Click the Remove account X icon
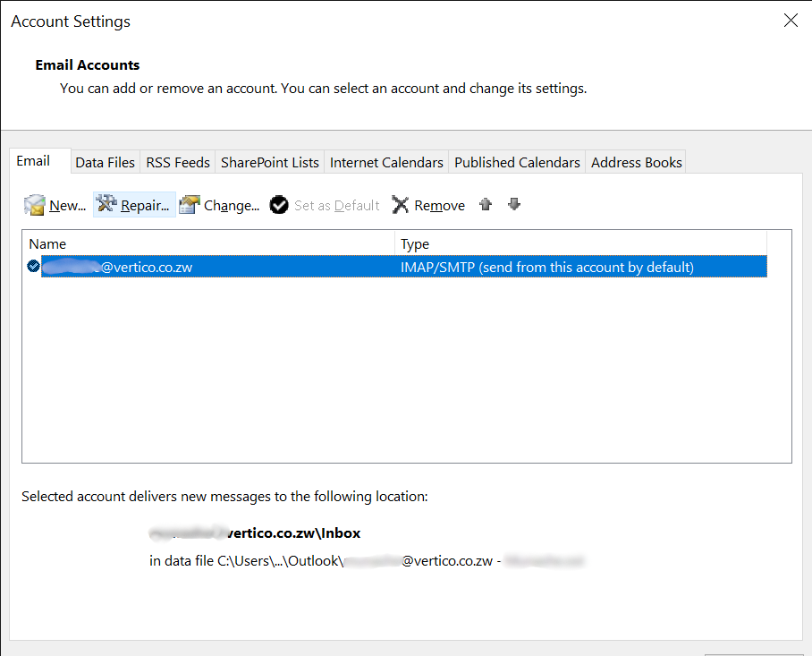Viewport: 812px width, 656px height. (x=401, y=205)
